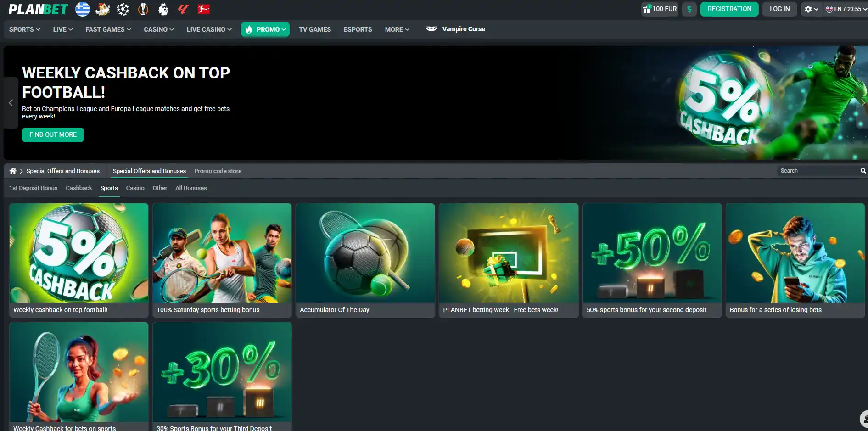This screenshot has height=431, width=868.
Task: Open Weekly cashback on top football card
Action: [x=79, y=260]
